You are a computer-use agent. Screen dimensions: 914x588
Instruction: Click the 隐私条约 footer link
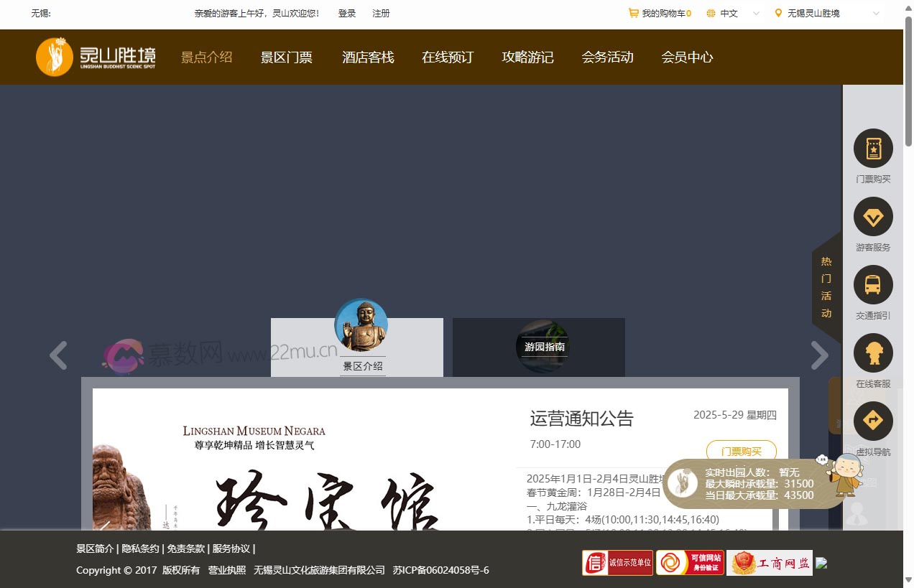[139, 548]
